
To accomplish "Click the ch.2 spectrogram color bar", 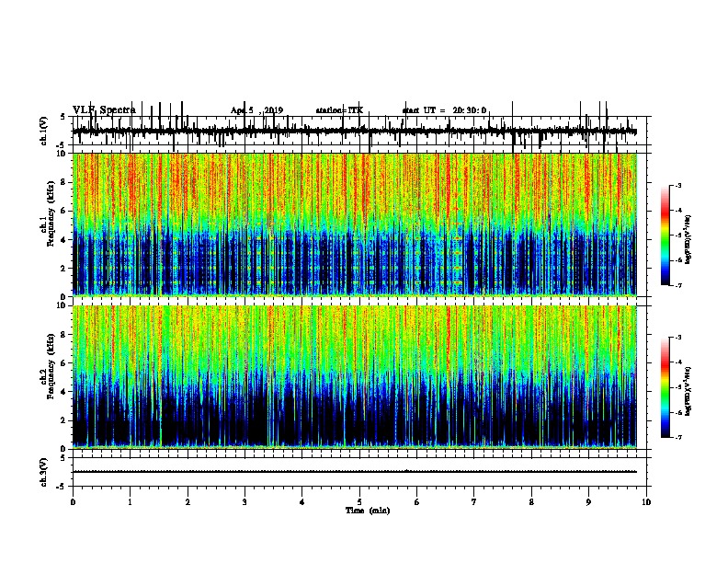I will 665,387.
